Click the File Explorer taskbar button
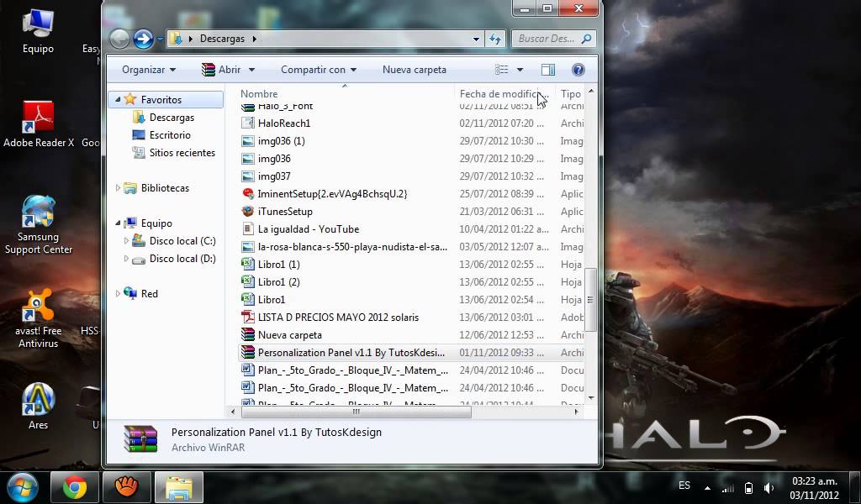861x504 pixels. (179, 487)
